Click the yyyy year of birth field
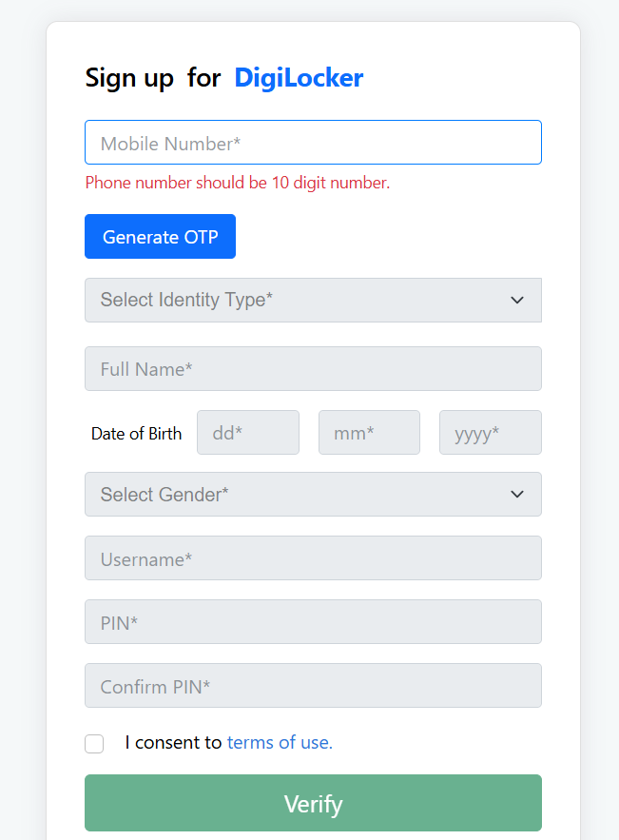The width and height of the screenshot is (619, 840). (490, 433)
